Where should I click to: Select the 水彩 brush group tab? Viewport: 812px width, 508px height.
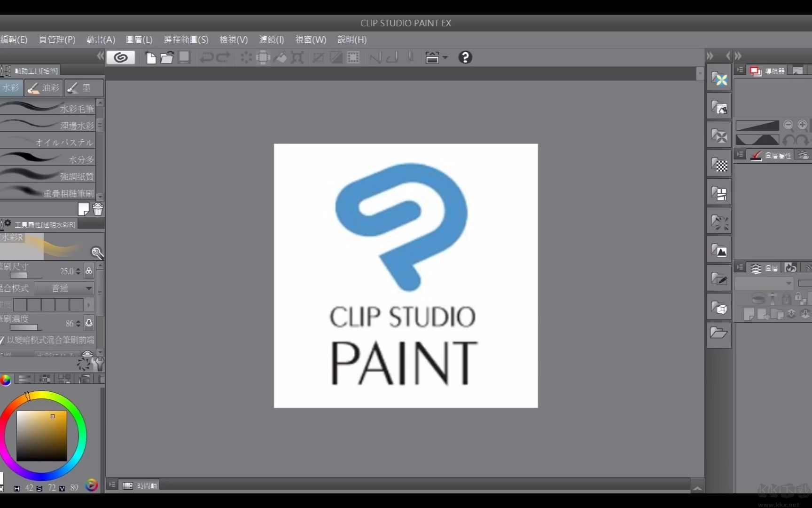10,87
